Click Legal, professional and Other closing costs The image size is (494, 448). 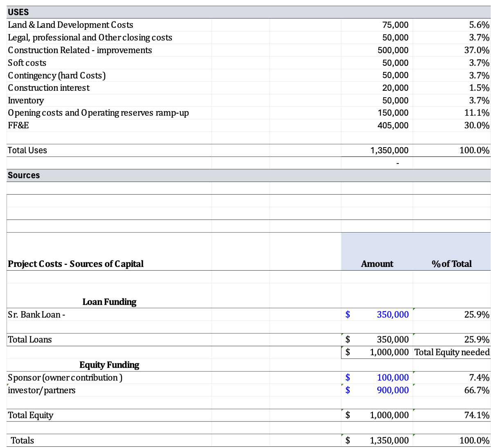(x=90, y=38)
